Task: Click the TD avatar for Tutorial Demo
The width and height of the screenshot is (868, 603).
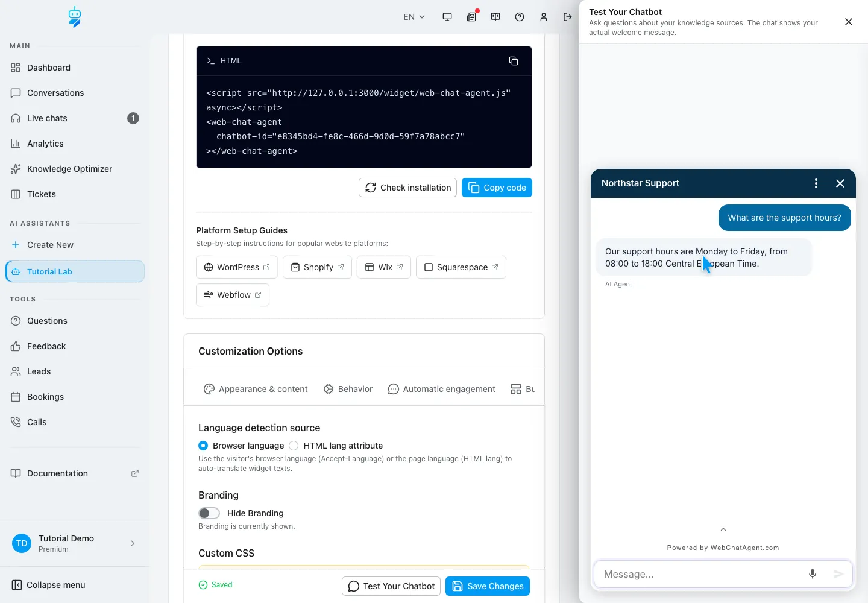Action: (22, 543)
